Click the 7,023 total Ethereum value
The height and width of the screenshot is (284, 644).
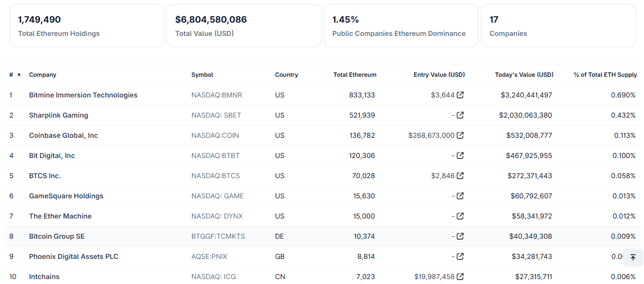(x=366, y=277)
